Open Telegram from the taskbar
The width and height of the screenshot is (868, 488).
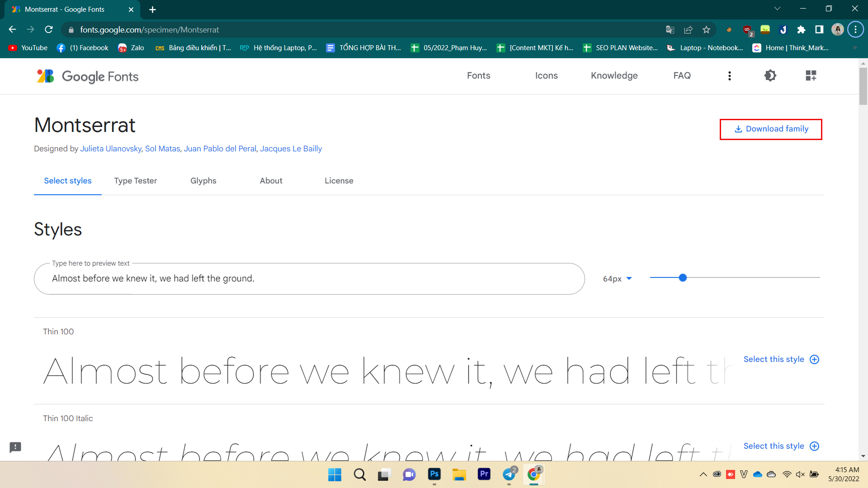(x=509, y=474)
